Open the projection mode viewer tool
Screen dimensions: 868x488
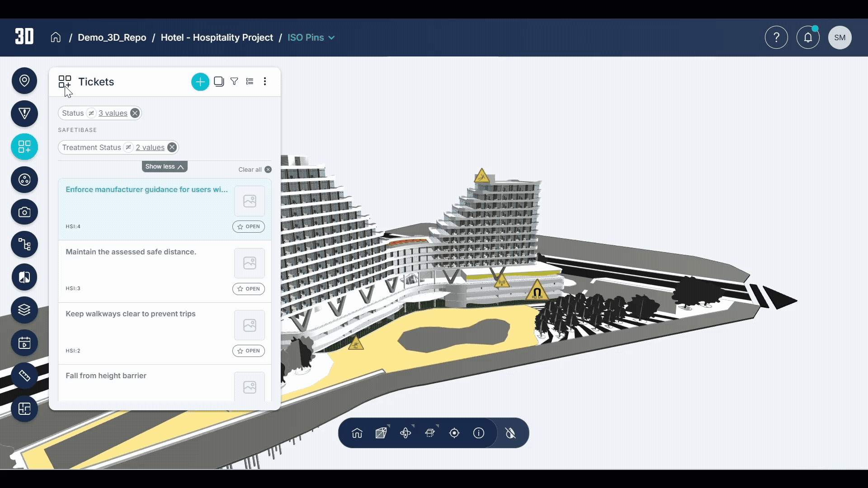click(382, 433)
